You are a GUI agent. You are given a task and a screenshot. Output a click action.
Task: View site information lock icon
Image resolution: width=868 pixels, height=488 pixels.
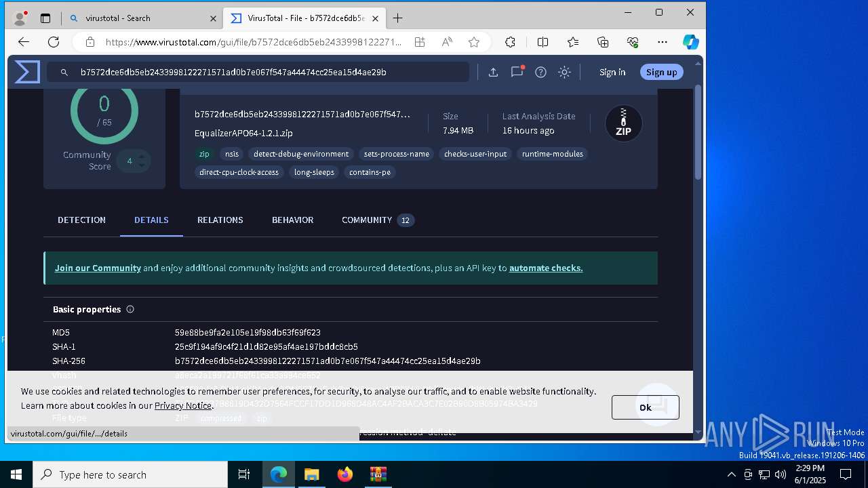pos(90,42)
